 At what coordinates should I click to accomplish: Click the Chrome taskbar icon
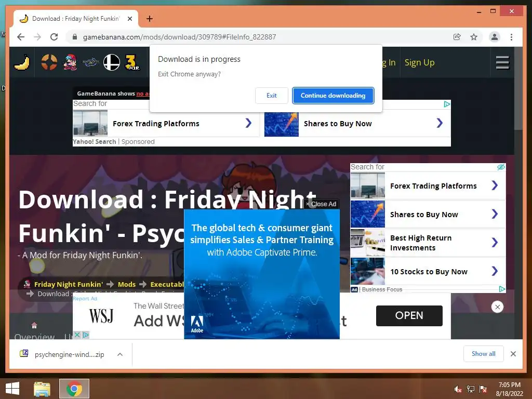click(x=74, y=389)
